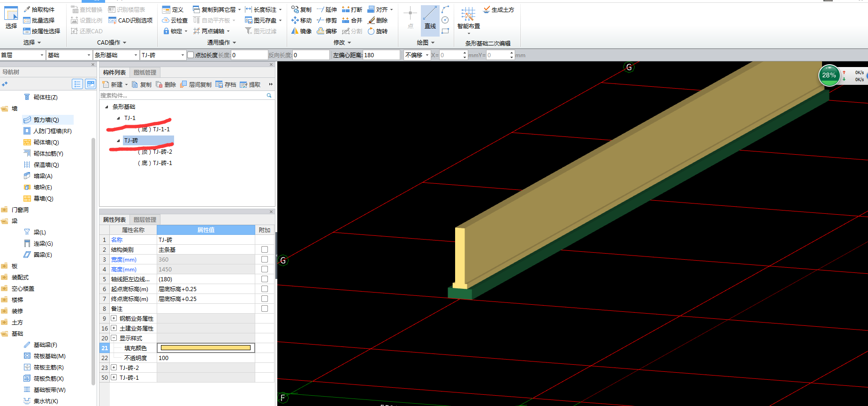Open the 通用操作 group menu
Image resolution: width=868 pixels, height=406 pixels.
(221, 42)
